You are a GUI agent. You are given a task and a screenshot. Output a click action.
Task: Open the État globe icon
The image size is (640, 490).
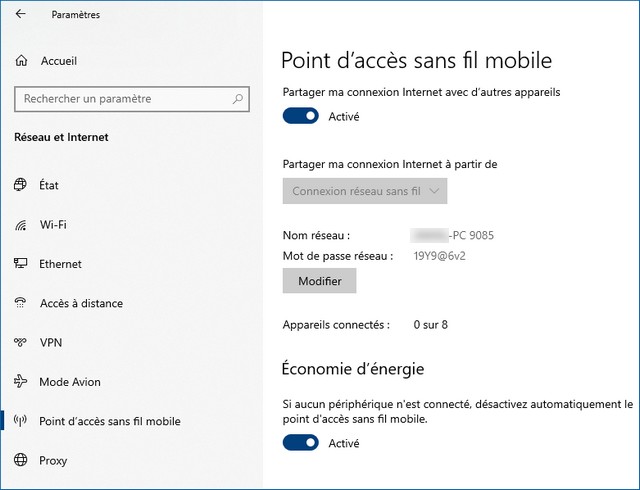20,185
